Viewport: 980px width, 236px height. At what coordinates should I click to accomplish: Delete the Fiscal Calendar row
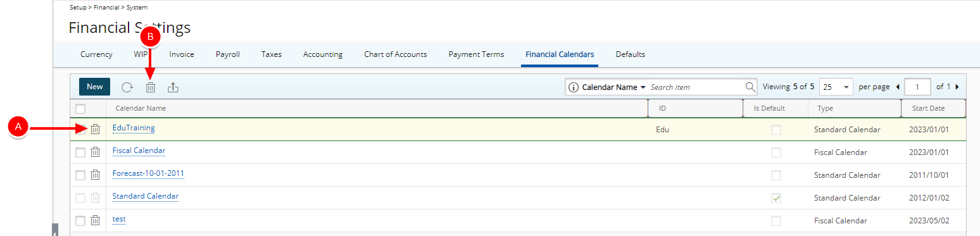95,152
